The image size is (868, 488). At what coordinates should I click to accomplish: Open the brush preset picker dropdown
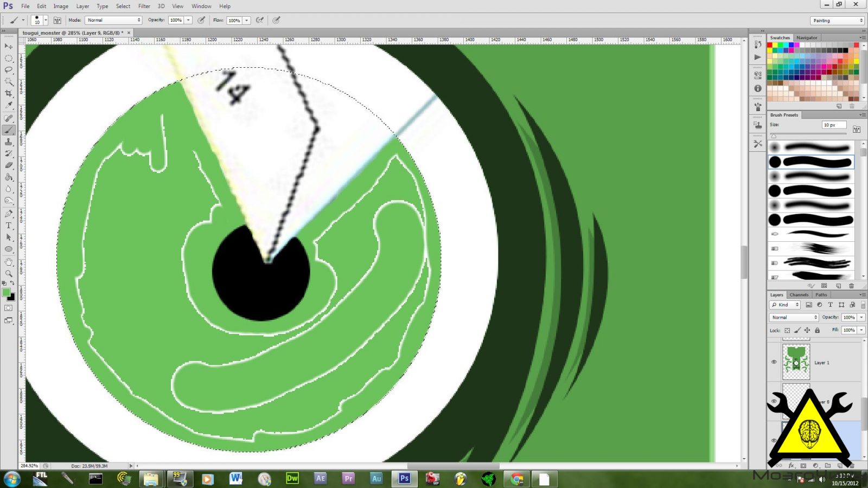tap(46, 20)
